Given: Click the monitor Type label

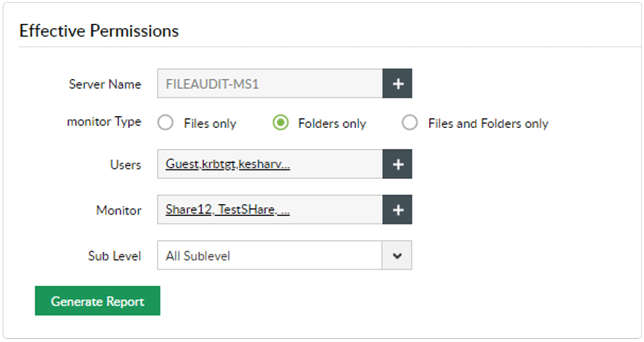Looking at the screenshot, I should pyautogui.click(x=104, y=122).
